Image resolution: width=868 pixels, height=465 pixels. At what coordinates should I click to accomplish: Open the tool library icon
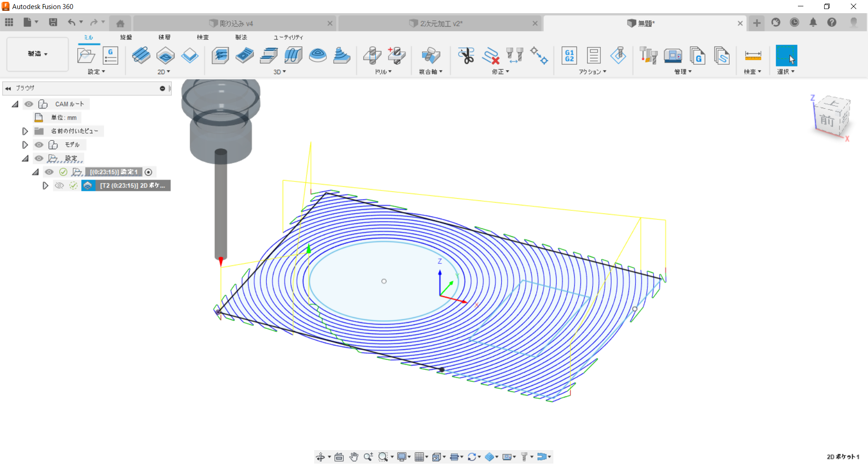[x=648, y=56]
